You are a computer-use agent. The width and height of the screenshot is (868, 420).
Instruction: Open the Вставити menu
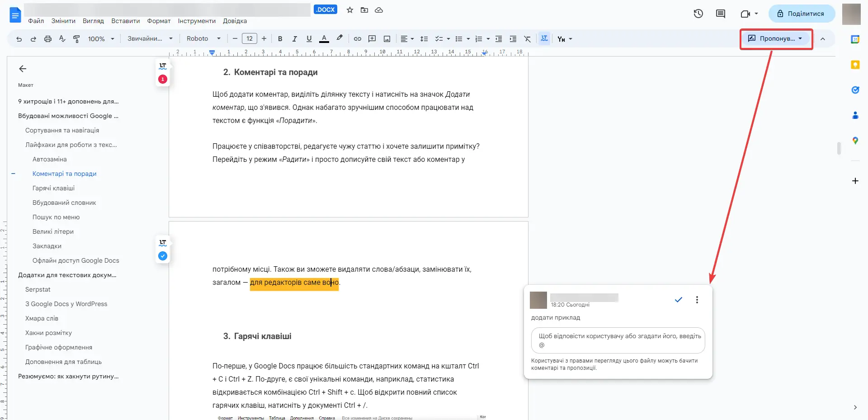point(126,21)
